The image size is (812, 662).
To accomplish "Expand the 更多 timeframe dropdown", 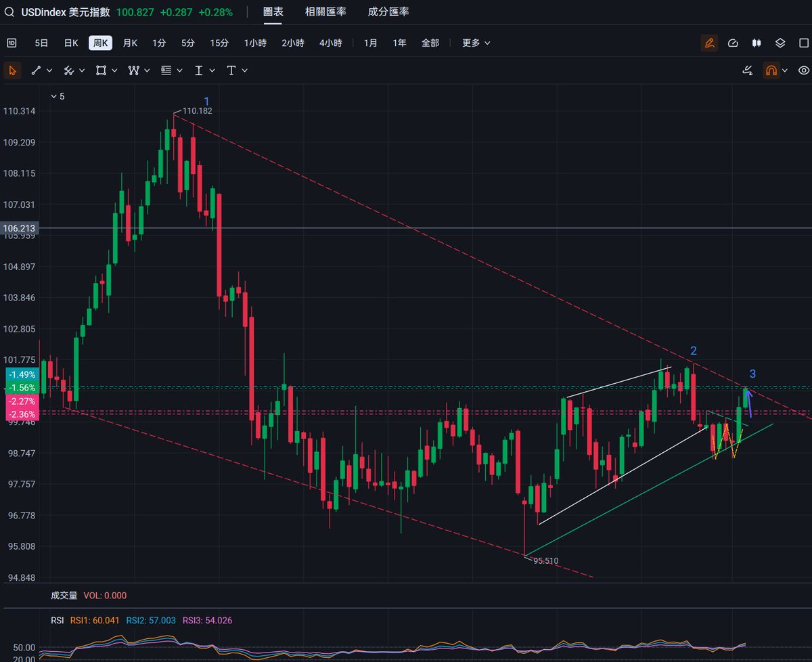I will [x=476, y=43].
